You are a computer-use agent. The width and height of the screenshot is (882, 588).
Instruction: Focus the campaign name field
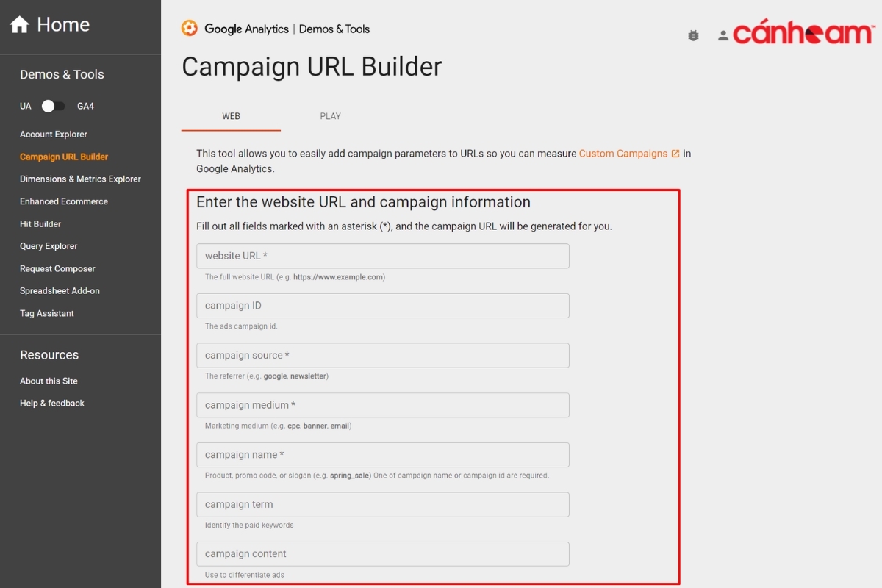tap(383, 455)
